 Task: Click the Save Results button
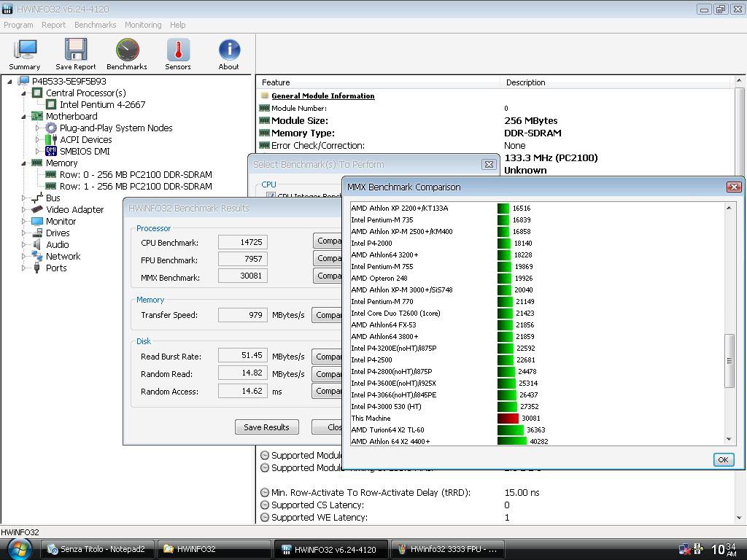coord(266,427)
